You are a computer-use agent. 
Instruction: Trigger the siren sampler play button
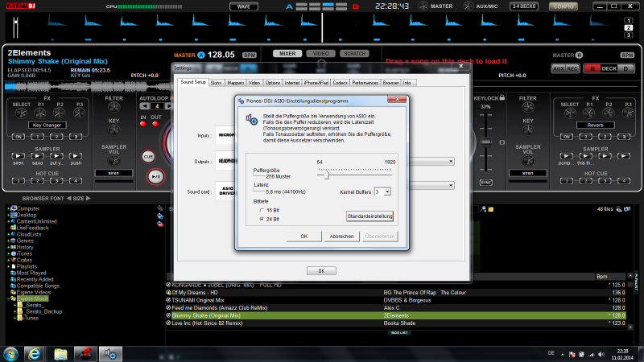(18, 154)
